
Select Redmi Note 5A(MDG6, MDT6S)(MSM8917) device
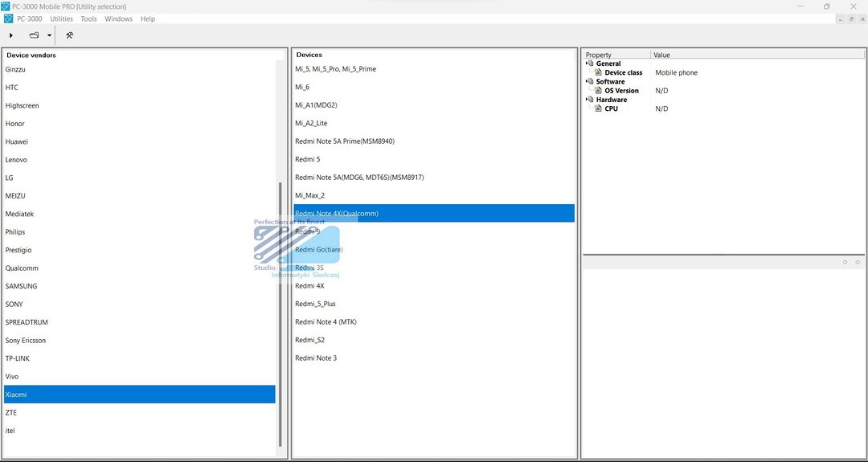pos(434,177)
